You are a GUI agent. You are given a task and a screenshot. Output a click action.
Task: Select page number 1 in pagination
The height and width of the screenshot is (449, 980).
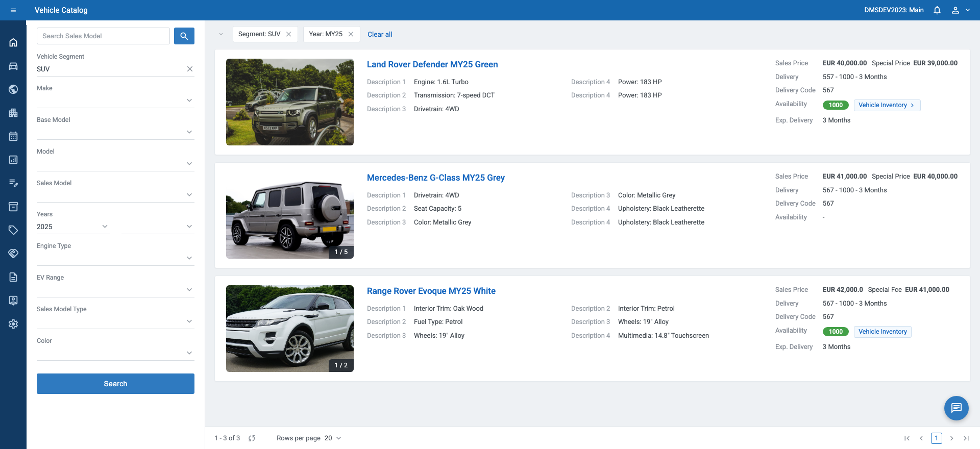click(937, 438)
